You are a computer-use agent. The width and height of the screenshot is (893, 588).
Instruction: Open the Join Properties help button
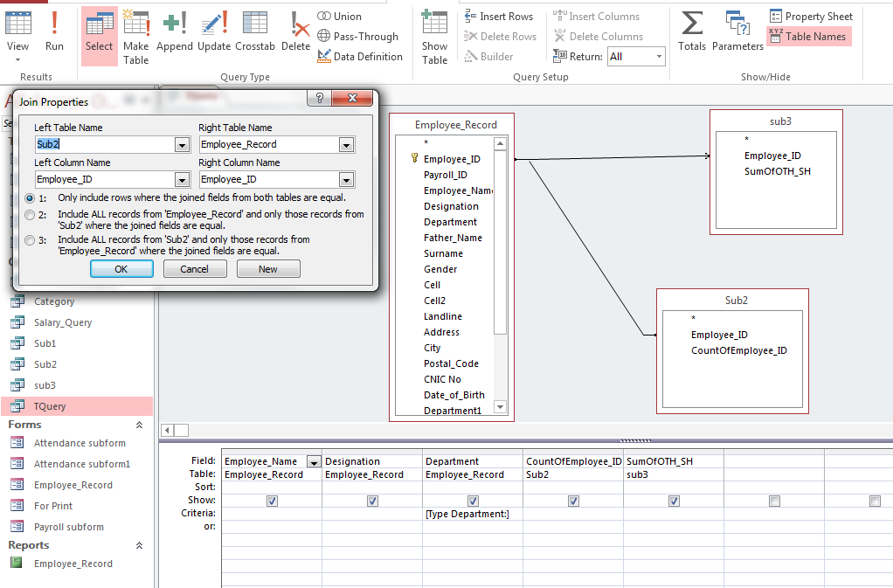click(x=320, y=98)
